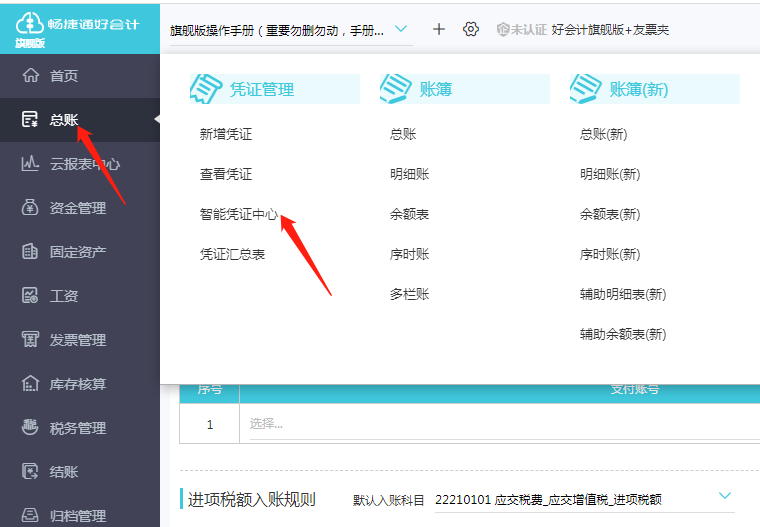Click the 账簿(新) section heading
This screenshot has height=527, width=760.
tap(639, 89)
